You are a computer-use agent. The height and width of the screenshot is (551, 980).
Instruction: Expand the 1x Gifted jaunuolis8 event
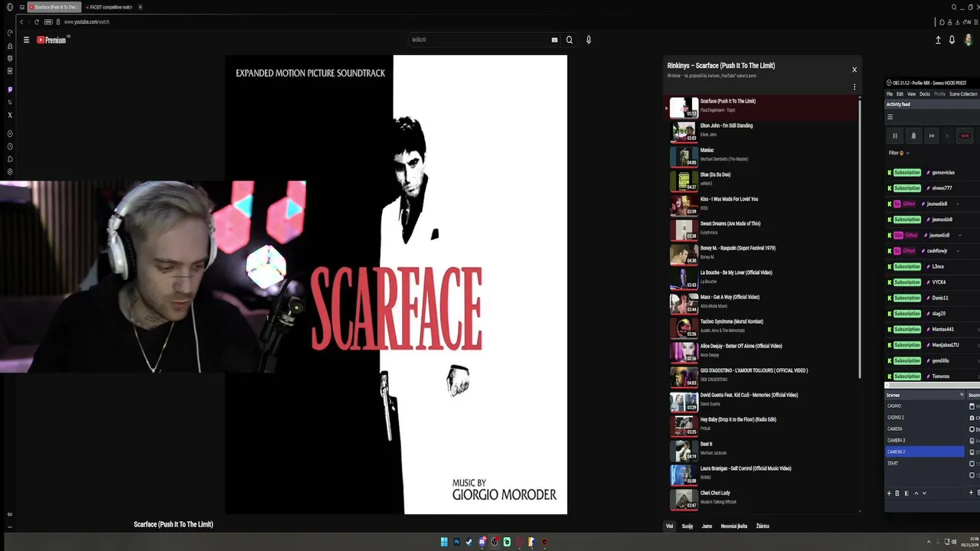958,204
